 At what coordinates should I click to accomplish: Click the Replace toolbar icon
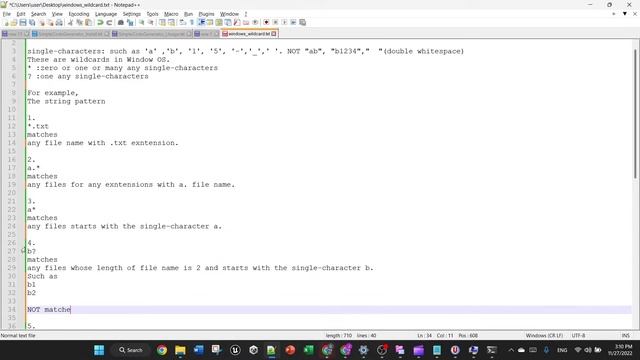(130, 22)
